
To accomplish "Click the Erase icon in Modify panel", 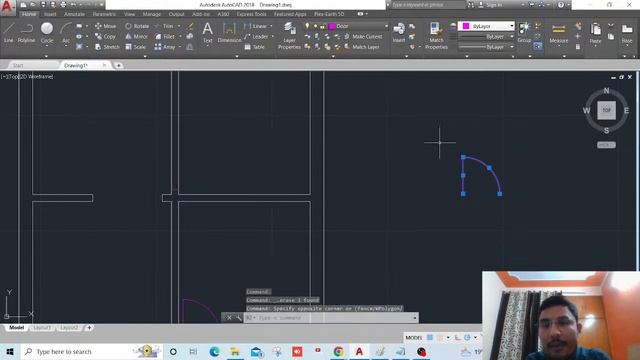I will tap(190, 26).
